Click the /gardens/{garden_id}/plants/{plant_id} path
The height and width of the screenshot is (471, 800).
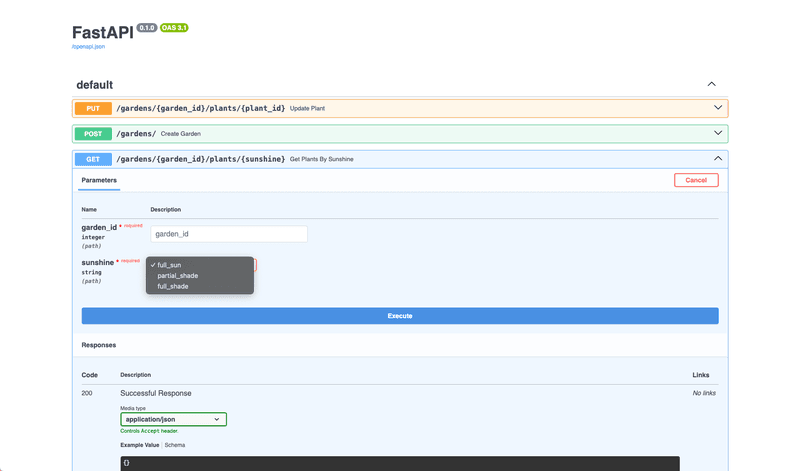201,108
